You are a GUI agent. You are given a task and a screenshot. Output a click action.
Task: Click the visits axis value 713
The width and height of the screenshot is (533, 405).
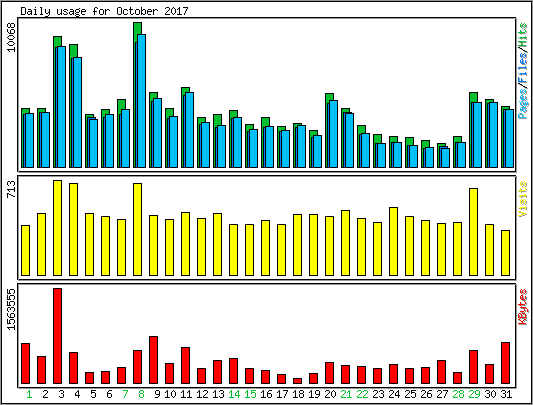pos(12,189)
